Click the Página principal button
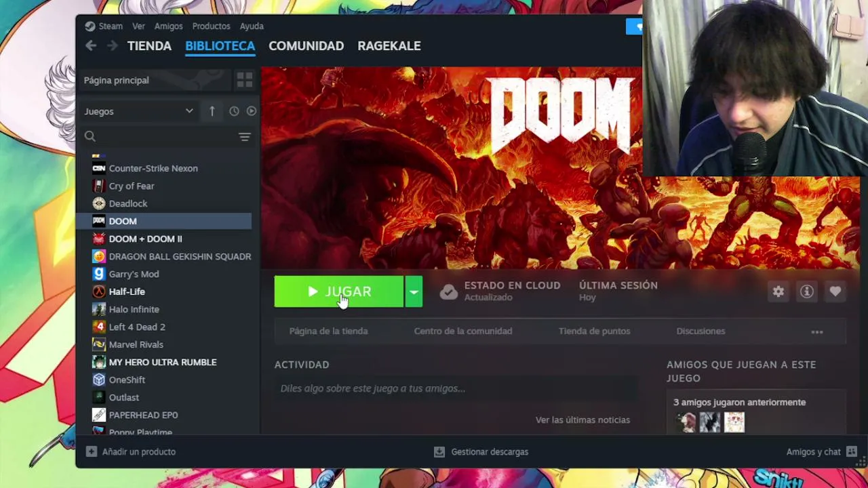The image size is (868, 488). 155,80
